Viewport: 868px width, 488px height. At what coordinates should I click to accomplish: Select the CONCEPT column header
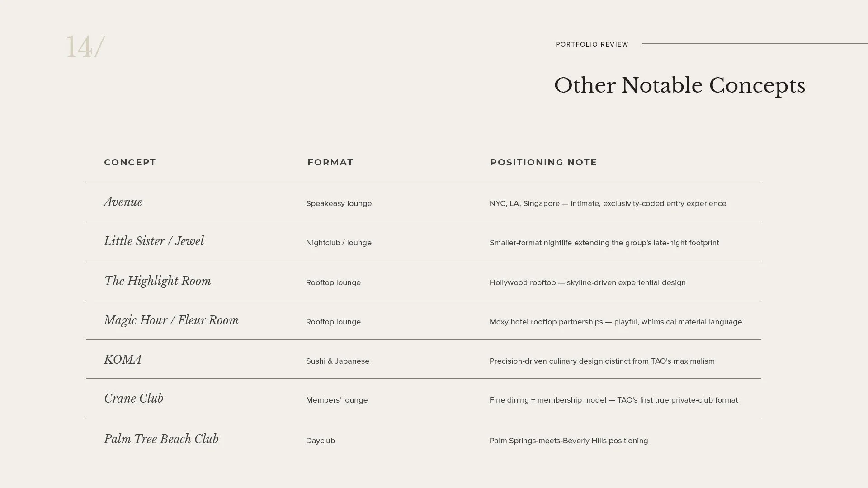[130, 162]
